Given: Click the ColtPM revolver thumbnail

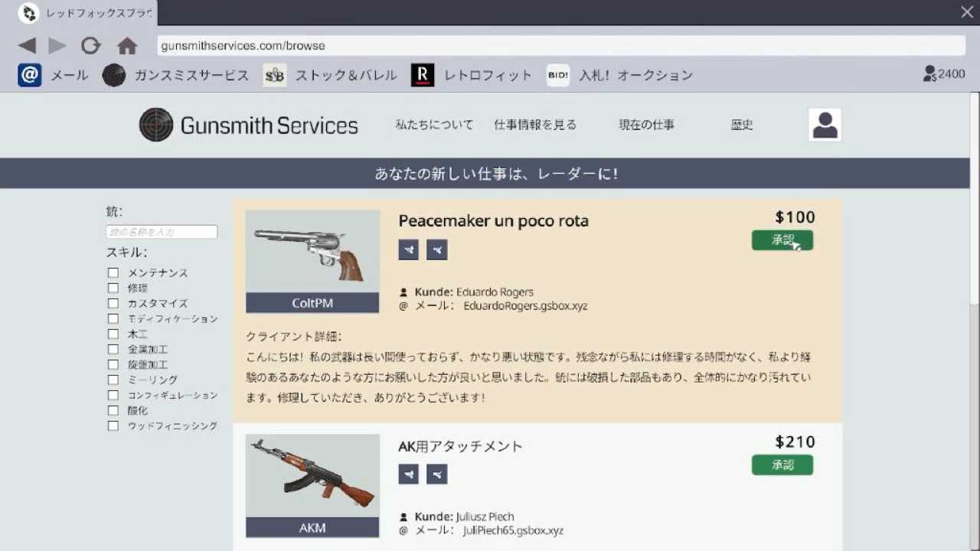Looking at the screenshot, I should point(312,253).
